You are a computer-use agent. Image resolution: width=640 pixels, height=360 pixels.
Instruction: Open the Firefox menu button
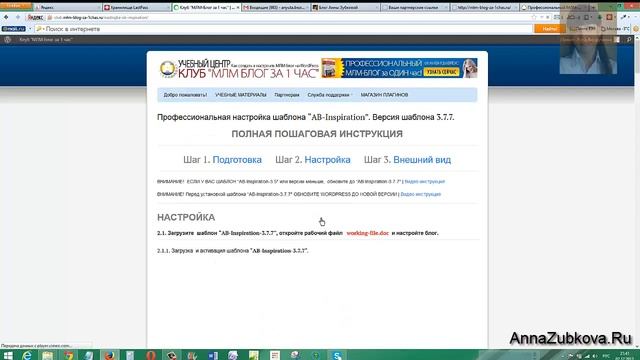[16, 6]
